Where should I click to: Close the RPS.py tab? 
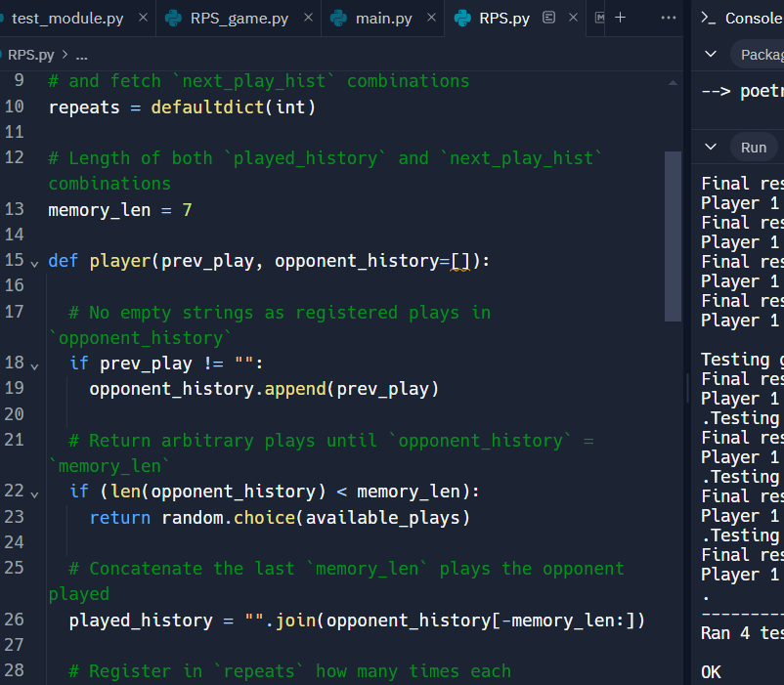point(574,18)
